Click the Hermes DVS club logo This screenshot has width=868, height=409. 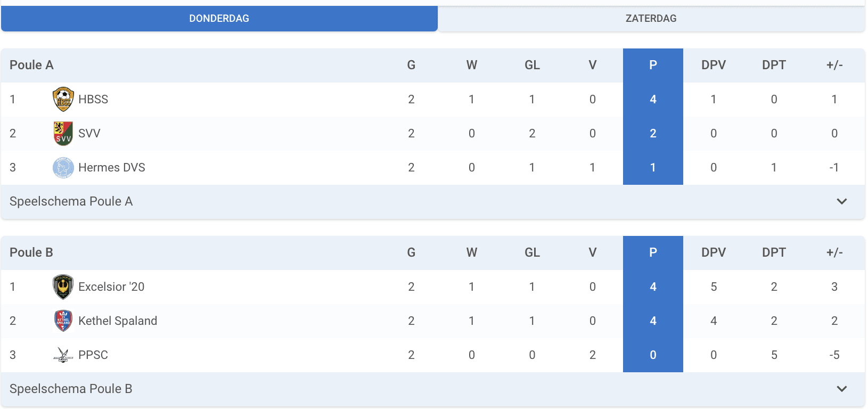[x=63, y=168]
